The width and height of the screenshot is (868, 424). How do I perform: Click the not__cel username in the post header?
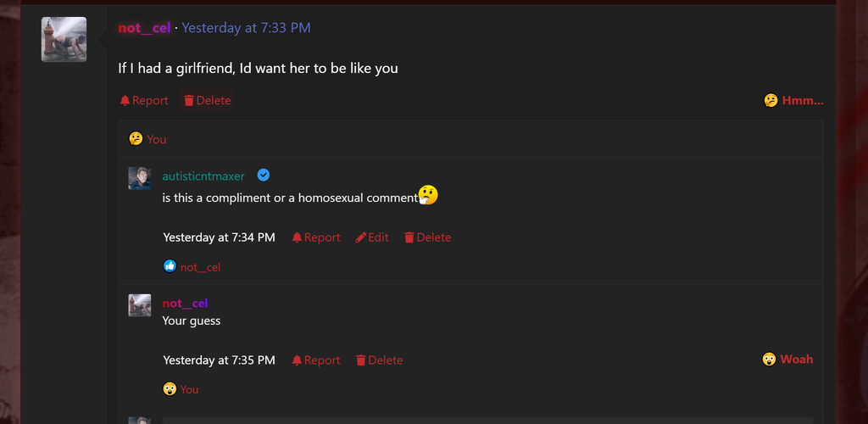pyautogui.click(x=144, y=28)
